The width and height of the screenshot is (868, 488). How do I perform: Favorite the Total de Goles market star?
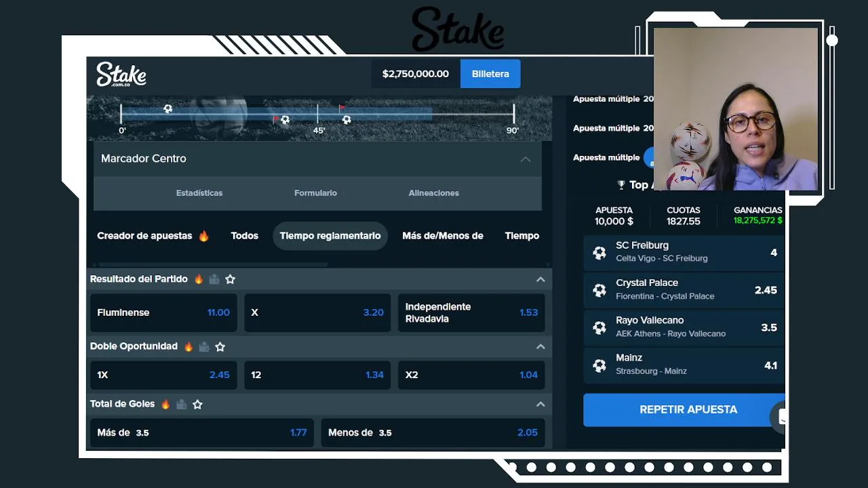[x=197, y=404]
